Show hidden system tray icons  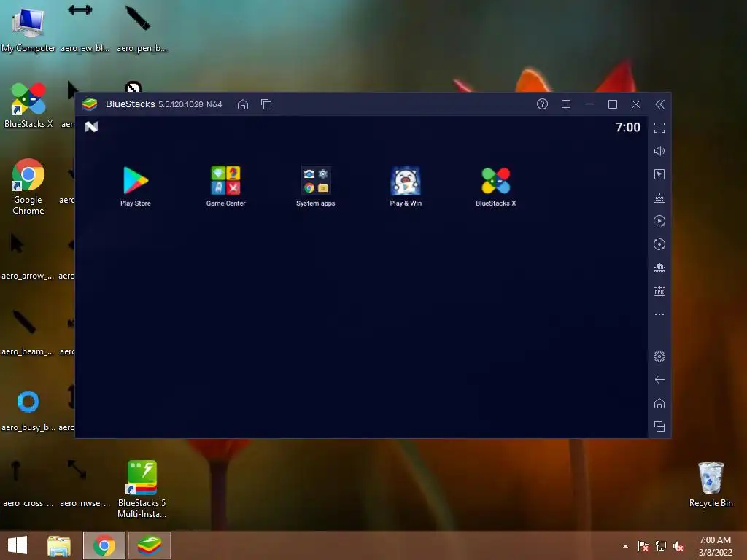point(625,546)
